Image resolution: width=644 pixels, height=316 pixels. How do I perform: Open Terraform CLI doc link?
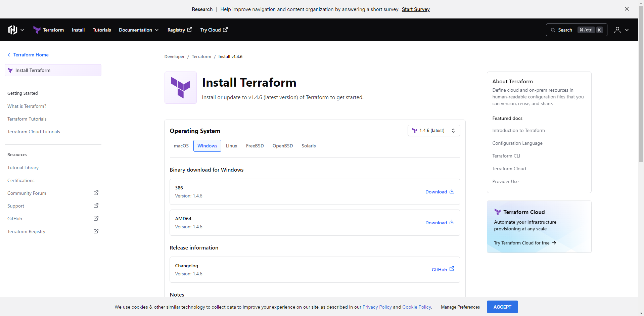506,156
